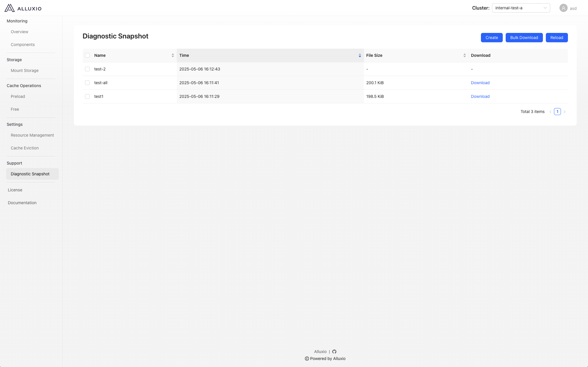Open the Cluster dropdown selector
Viewport: 588px width, 367px height.
pos(521,8)
